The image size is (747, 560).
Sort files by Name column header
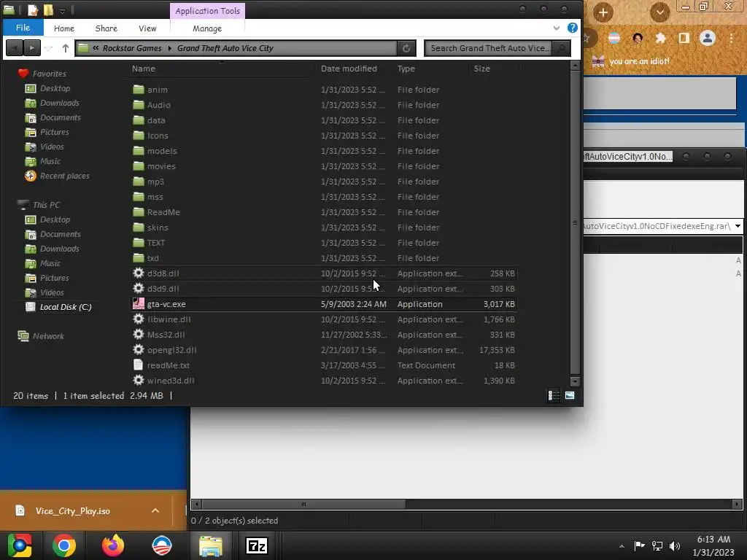click(x=144, y=69)
